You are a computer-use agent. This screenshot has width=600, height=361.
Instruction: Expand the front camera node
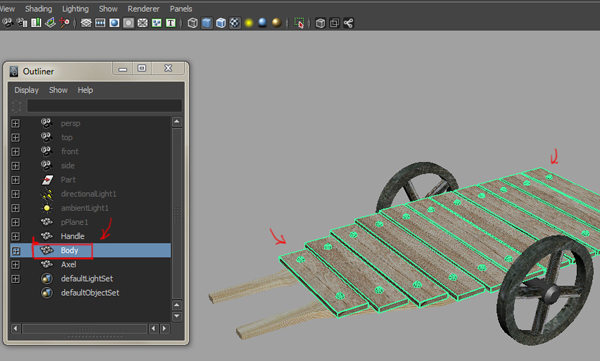pyautogui.click(x=15, y=152)
